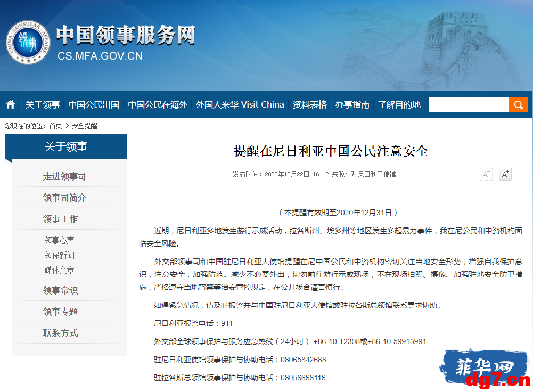Image resolution: width=533 pixels, height=392 pixels.
Task: Click the embassy phone number 08065842688
Action: click(x=303, y=360)
